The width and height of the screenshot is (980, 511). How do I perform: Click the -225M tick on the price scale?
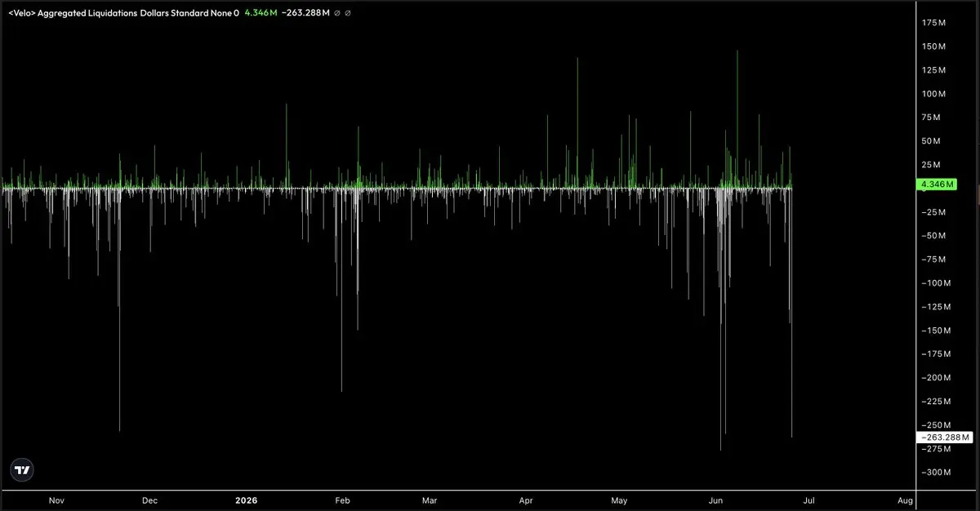(934, 402)
